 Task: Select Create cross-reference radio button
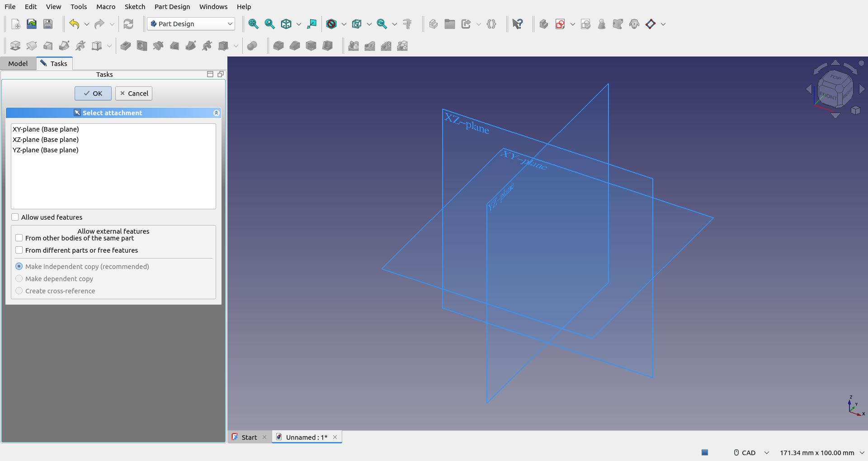(19, 291)
